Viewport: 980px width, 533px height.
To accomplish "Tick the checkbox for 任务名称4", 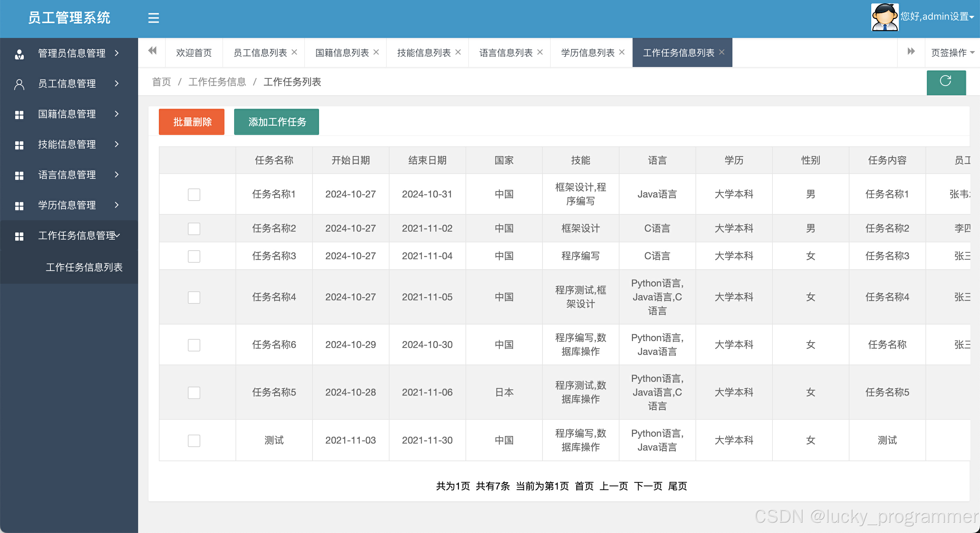I will [x=194, y=297].
